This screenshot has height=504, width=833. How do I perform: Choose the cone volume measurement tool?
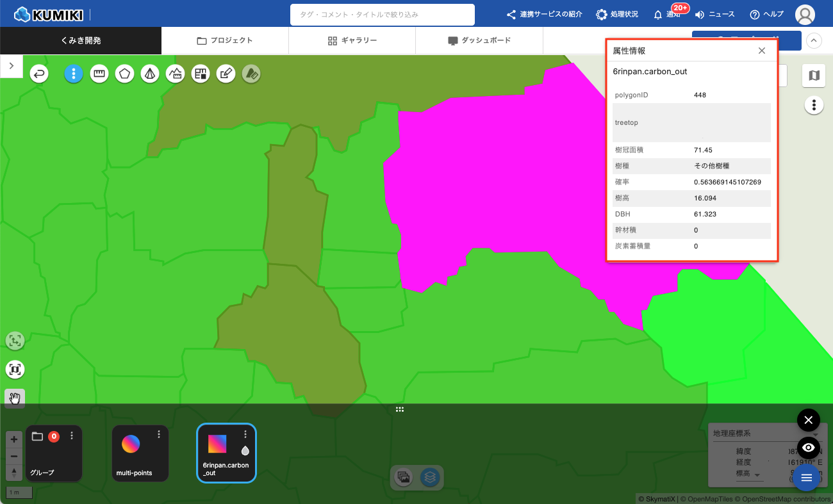(149, 74)
